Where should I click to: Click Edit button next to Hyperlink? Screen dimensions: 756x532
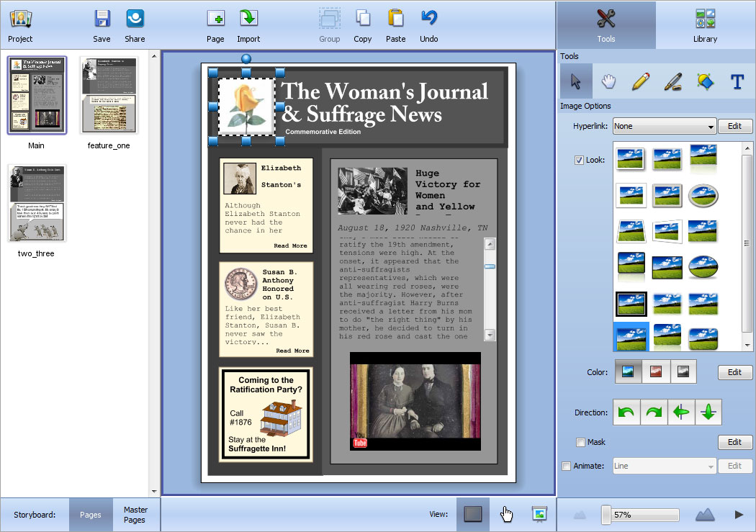pos(734,126)
